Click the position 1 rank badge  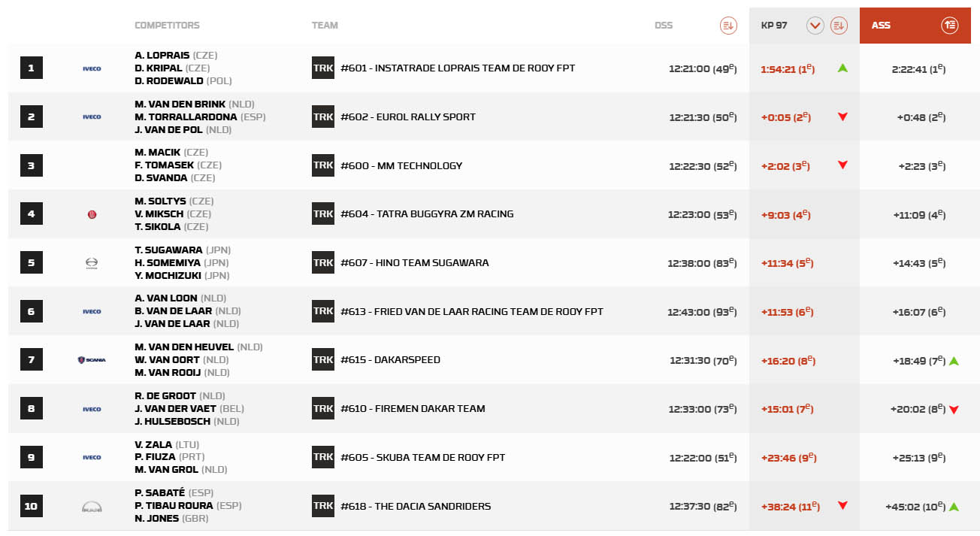tap(31, 68)
